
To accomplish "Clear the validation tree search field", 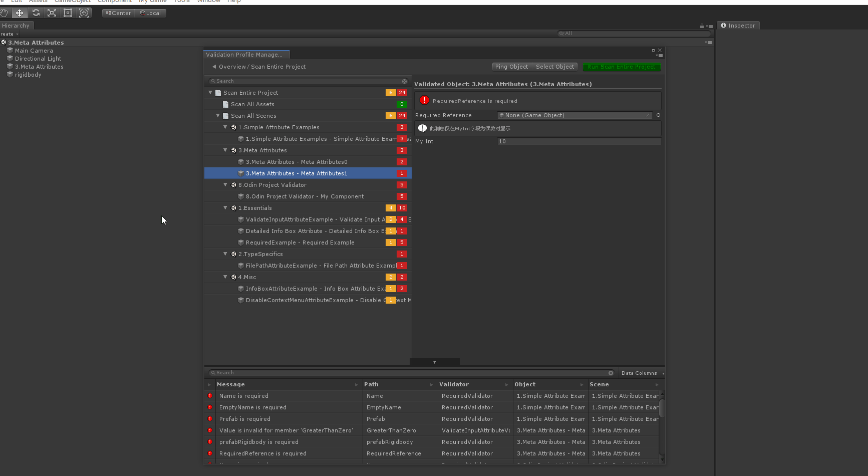I will coord(404,81).
